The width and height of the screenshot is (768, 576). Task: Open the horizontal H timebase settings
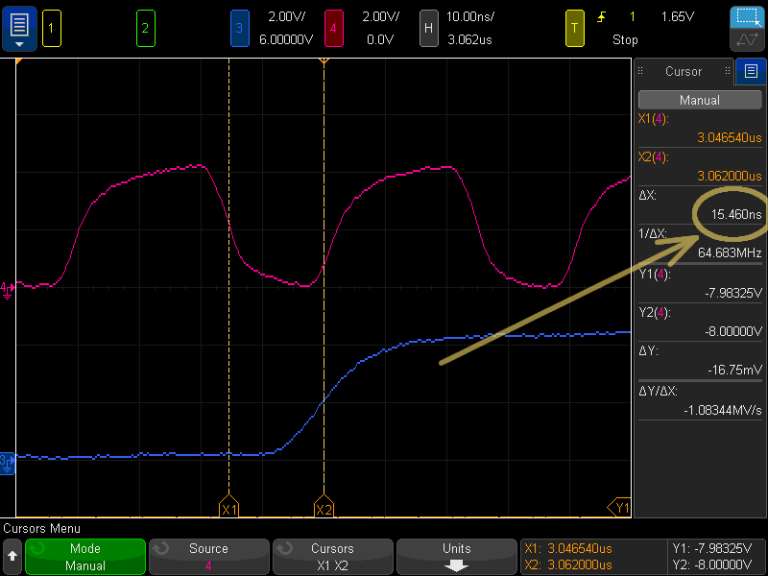tap(429, 29)
